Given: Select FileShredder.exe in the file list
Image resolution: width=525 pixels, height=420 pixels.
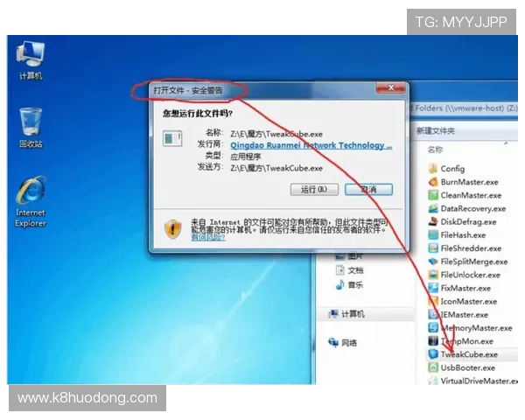Looking at the screenshot, I should click(x=470, y=248).
